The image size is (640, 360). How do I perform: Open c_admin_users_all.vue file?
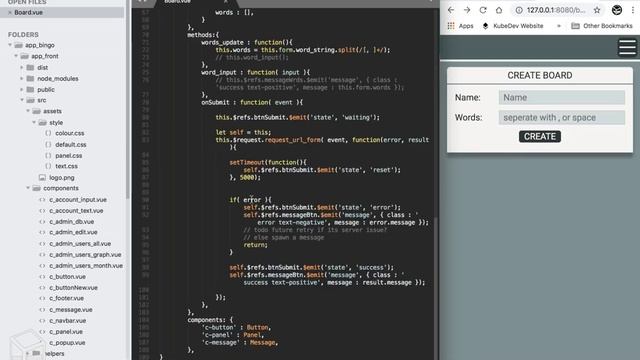[80, 244]
